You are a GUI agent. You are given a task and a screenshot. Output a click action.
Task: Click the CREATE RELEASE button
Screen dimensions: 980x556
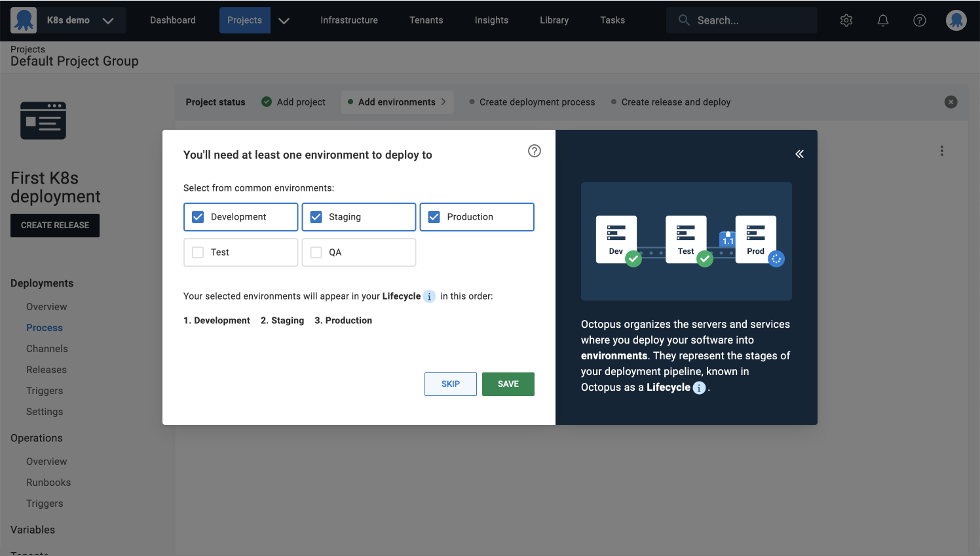[x=54, y=225]
